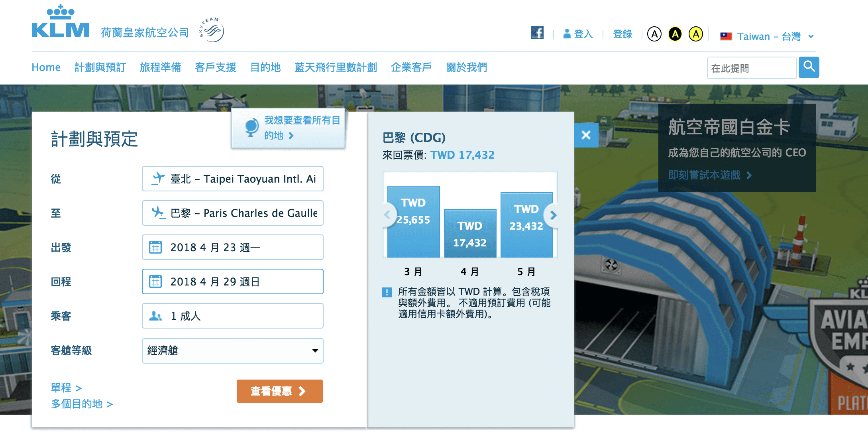Screen dimensions: 868x433
Task: Open the 乘客 passenger selector
Action: (x=233, y=316)
